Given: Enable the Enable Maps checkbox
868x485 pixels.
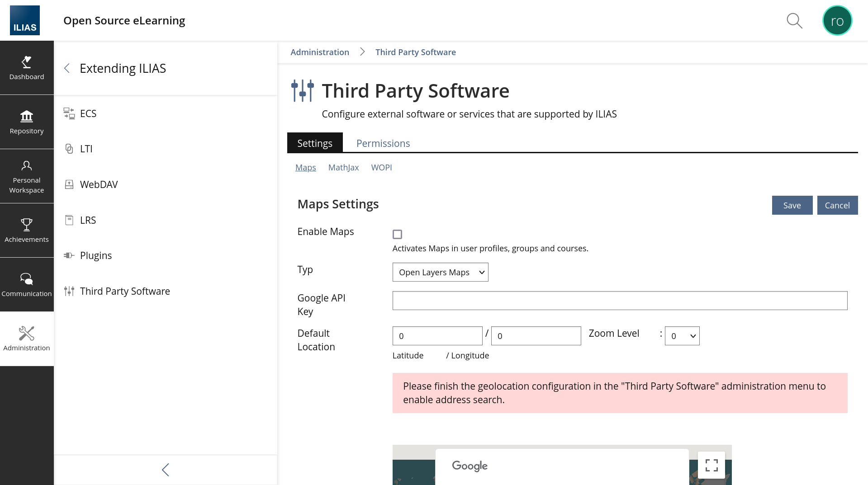Looking at the screenshot, I should 397,234.
